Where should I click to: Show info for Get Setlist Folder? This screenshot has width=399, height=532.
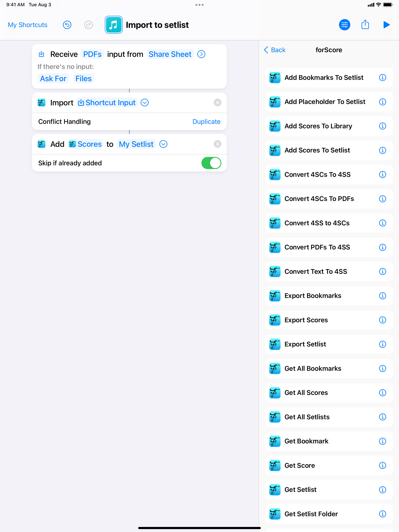[x=383, y=514]
